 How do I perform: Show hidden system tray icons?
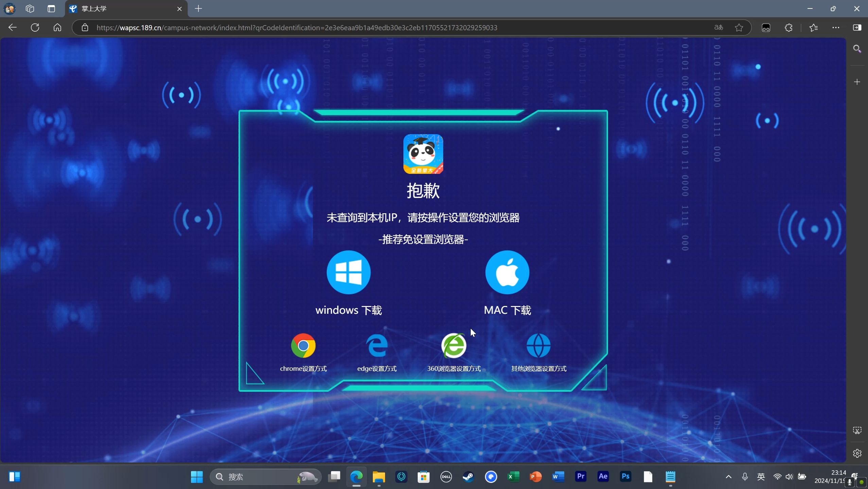coord(728,477)
